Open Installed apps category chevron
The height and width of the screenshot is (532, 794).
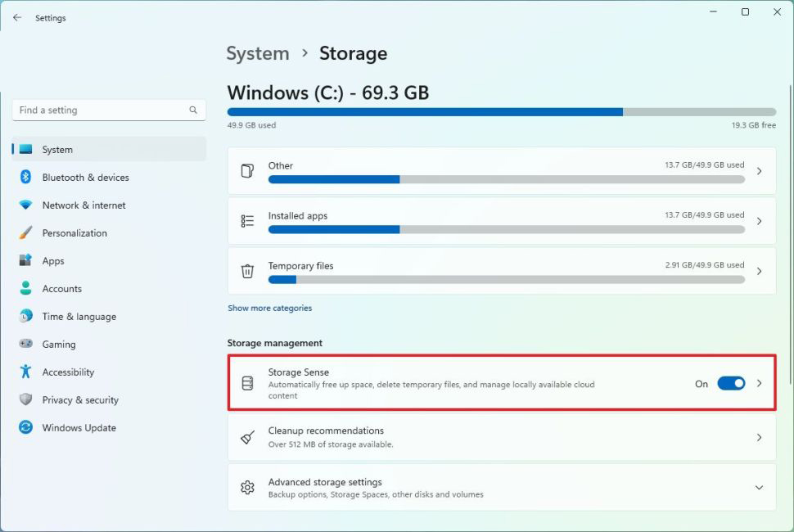click(x=759, y=221)
